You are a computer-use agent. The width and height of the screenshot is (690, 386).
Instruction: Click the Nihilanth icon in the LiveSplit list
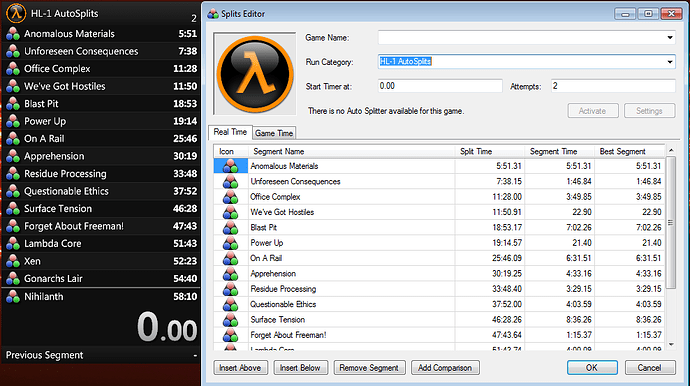(13, 297)
